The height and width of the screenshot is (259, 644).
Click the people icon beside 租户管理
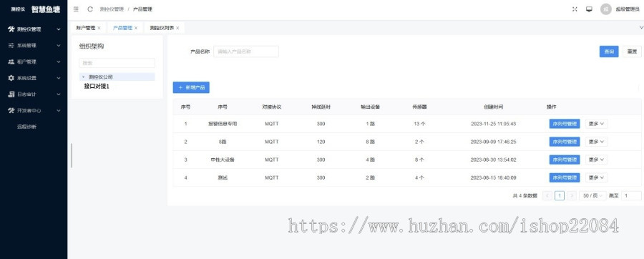pos(11,62)
